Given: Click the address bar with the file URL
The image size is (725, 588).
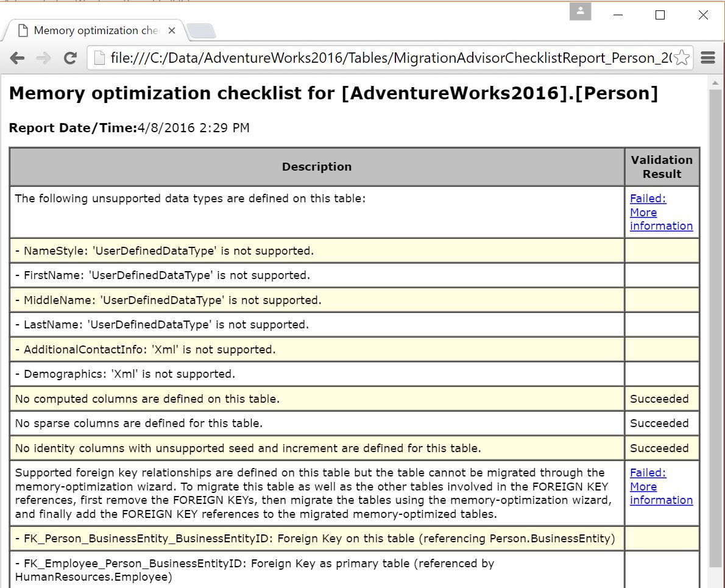Looking at the screenshot, I should [391, 58].
